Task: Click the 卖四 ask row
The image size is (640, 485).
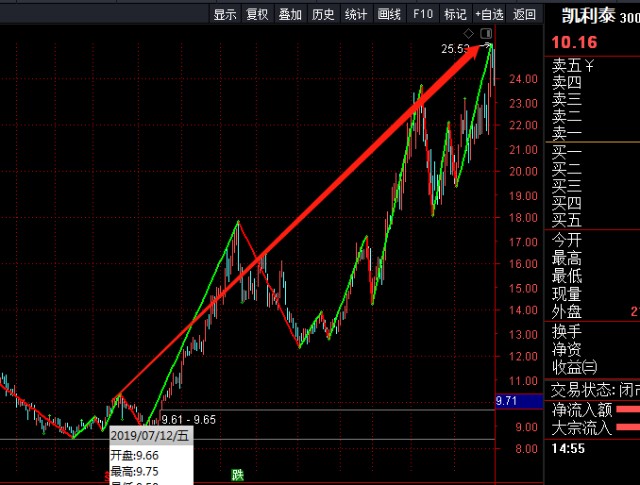Action: (x=592, y=82)
